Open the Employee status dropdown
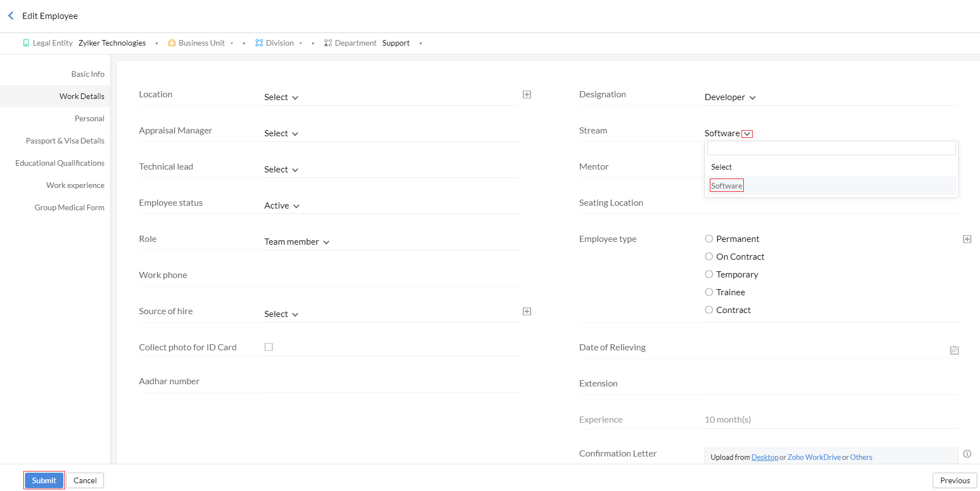Viewport: 980px width, 491px height. pyautogui.click(x=282, y=206)
